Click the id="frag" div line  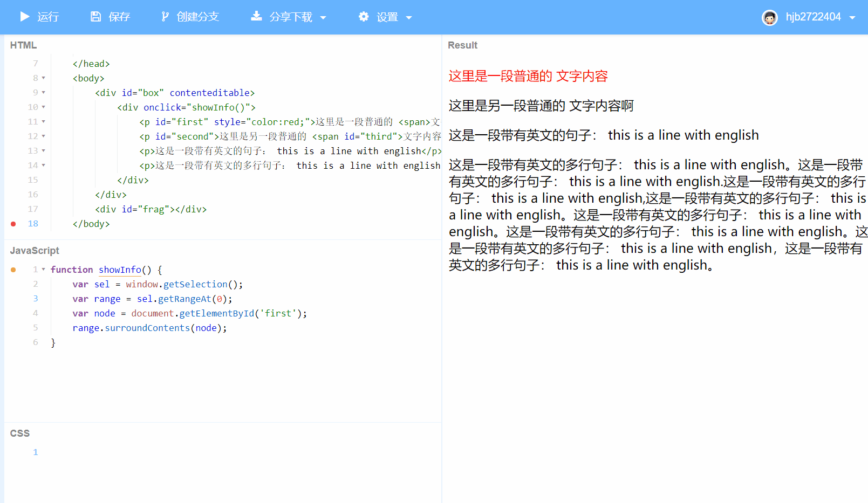[151, 209]
